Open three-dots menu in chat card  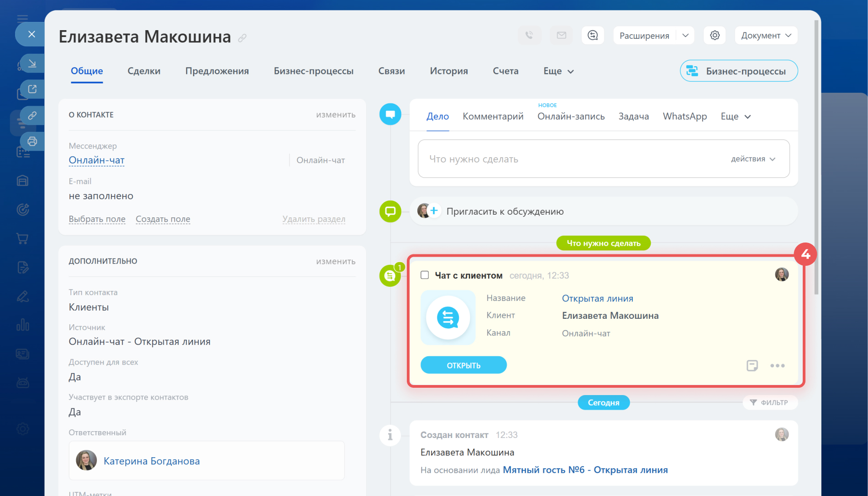pos(777,365)
